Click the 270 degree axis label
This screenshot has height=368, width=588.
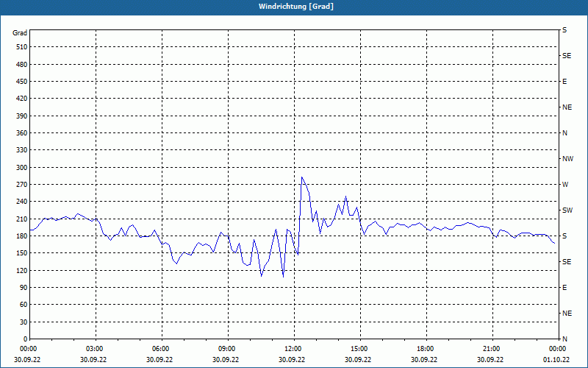22,185
